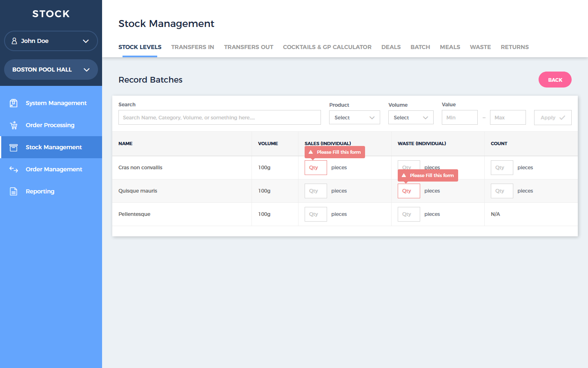Click the Apply filter button
Screen dimensions: 588x368
point(552,118)
